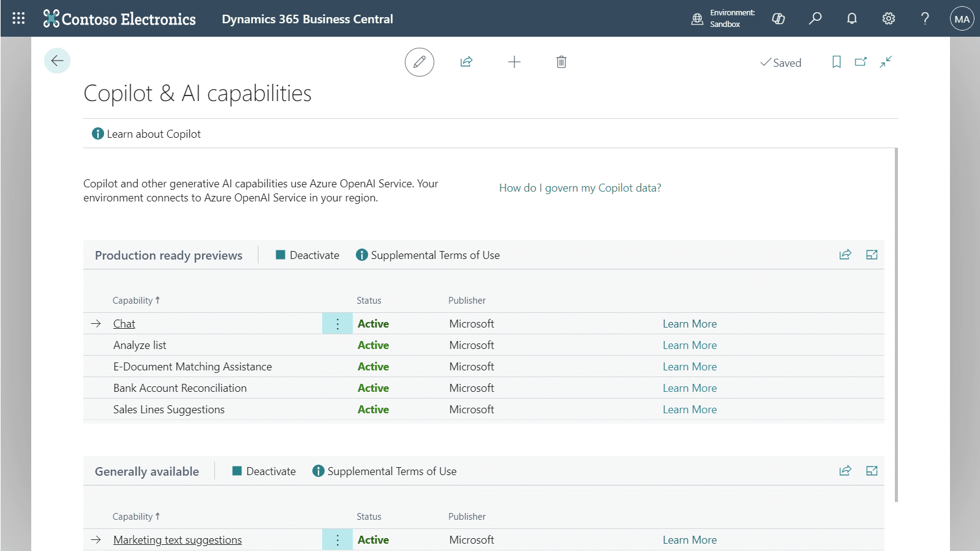Open How do I govern my Copilot data link
Screen dimensions: 980x551
[x=580, y=188]
